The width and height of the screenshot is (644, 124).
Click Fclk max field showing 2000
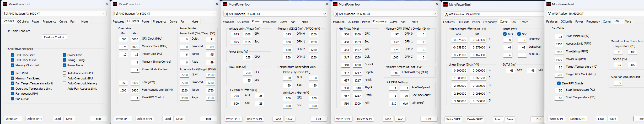pos(357,104)
